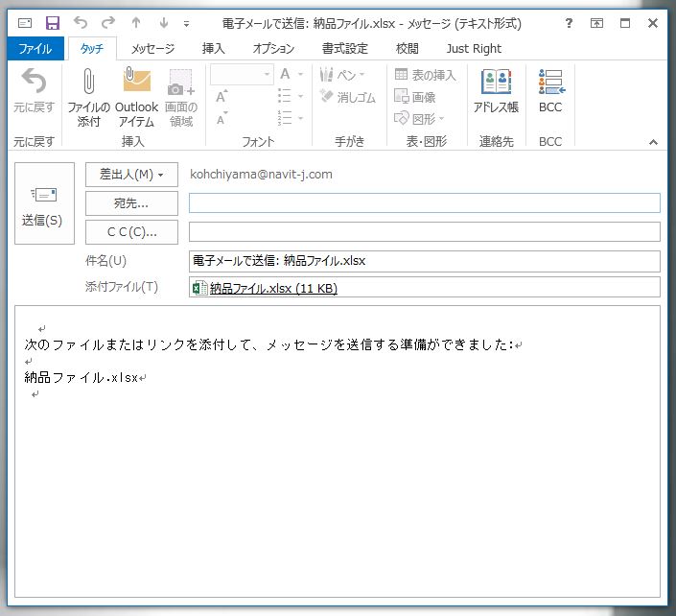Click the 宛先... button
The height and width of the screenshot is (616, 676).
(131, 203)
